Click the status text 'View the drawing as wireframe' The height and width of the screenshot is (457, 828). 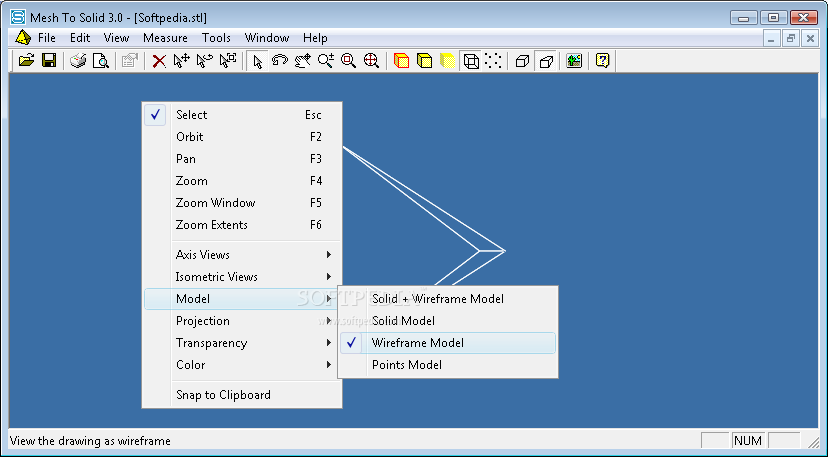click(90, 441)
